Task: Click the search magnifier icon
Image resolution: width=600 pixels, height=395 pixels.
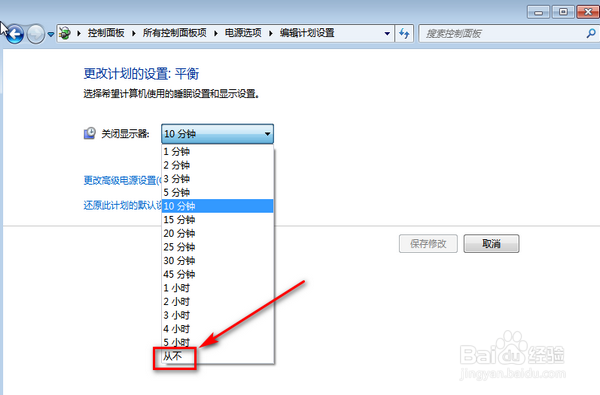Action: (591, 34)
